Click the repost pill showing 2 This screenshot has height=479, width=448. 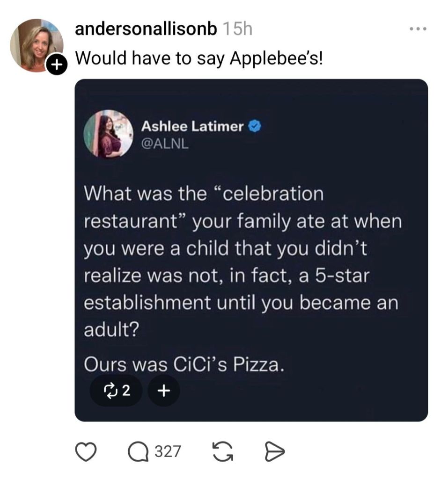click(115, 390)
